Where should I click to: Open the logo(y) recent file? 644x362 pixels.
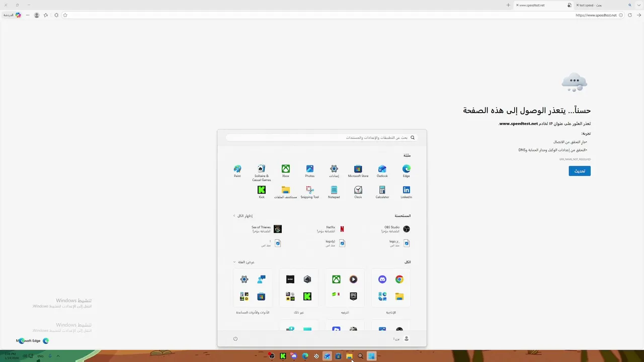[x=336, y=243]
